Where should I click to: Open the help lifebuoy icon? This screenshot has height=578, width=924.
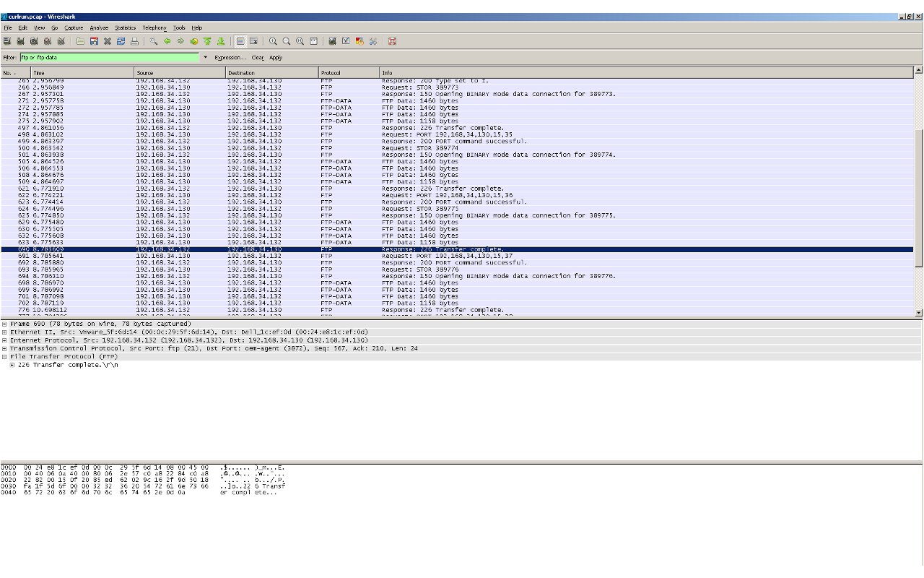click(392, 41)
